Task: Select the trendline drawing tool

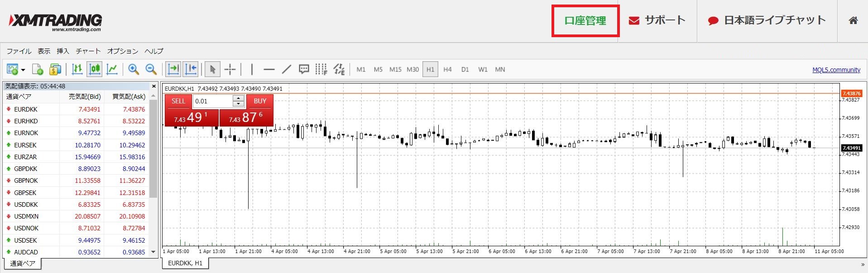Action: click(286, 69)
